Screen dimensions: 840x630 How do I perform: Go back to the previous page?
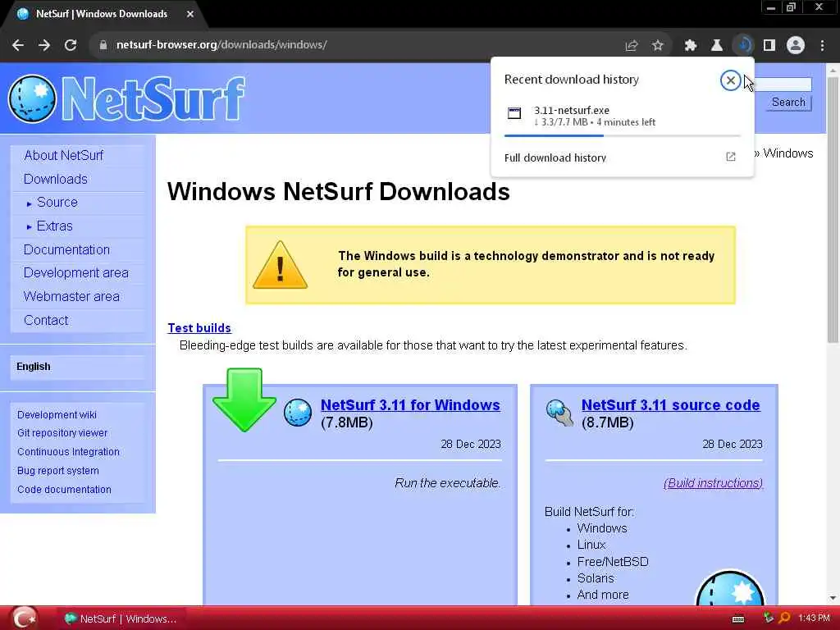click(18, 45)
